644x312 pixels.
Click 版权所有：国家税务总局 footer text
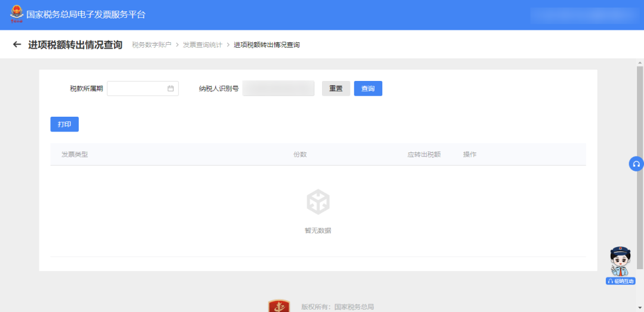coord(338,307)
